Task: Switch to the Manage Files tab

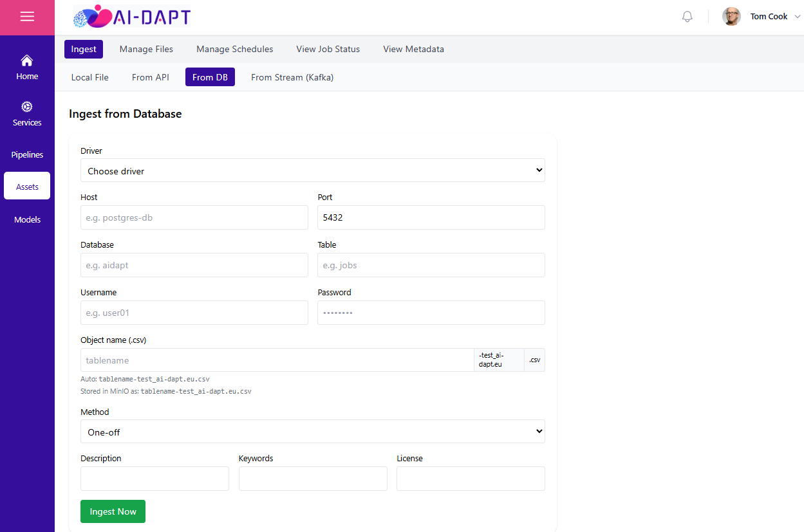Action: tap(146, 49)
